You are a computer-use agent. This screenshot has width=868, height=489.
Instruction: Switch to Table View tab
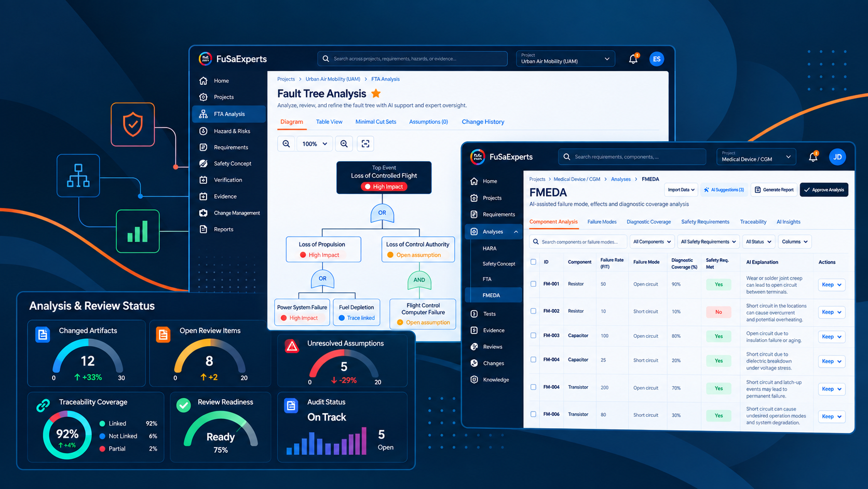tap(329, 122)
